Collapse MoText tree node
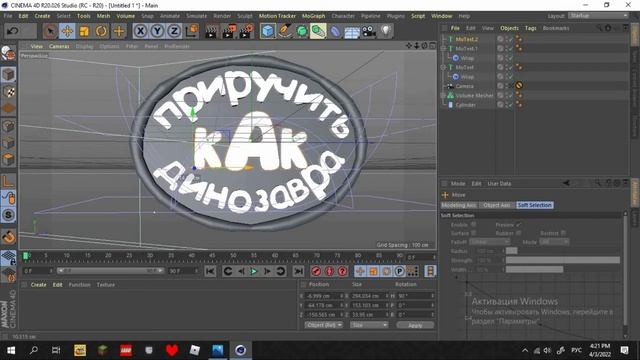 443,67
